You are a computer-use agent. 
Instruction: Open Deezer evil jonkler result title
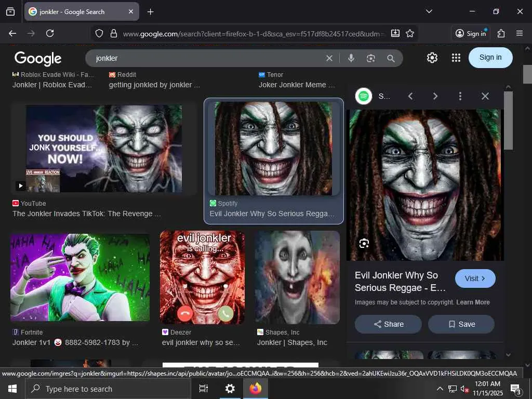[201, 343]
